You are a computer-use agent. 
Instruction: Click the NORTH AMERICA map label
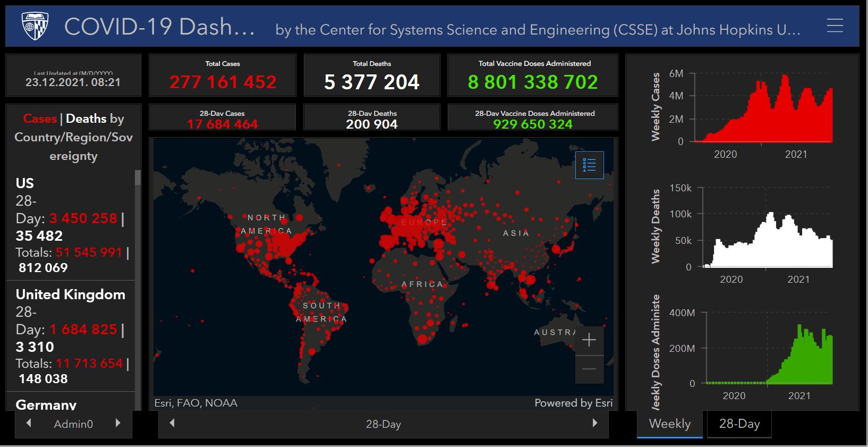click(267, 224)
